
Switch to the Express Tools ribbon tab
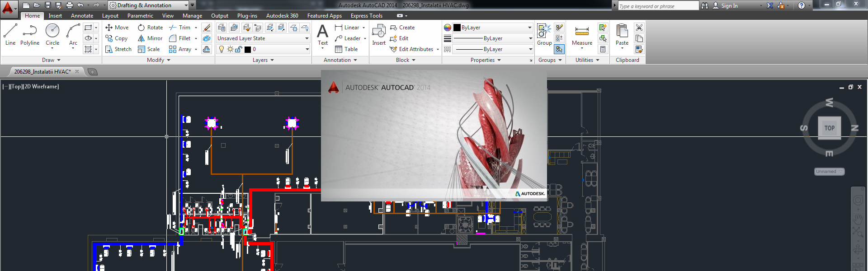click(x=367, y=16)
